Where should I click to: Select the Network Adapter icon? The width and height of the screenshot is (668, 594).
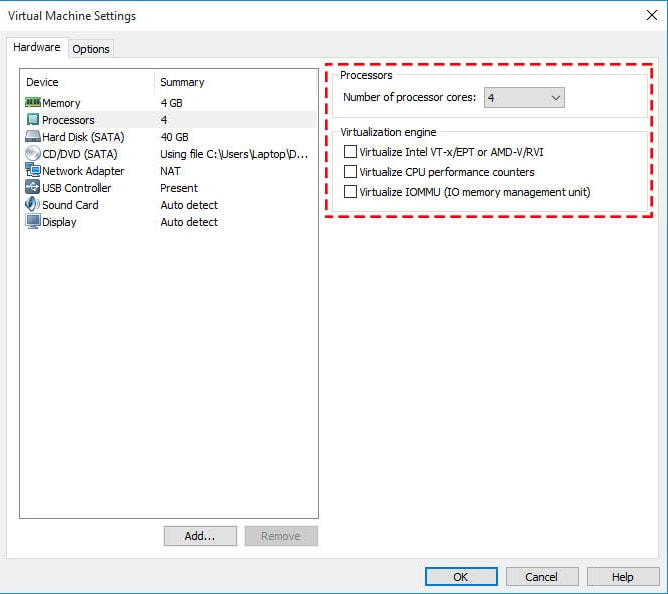point(32,171)
